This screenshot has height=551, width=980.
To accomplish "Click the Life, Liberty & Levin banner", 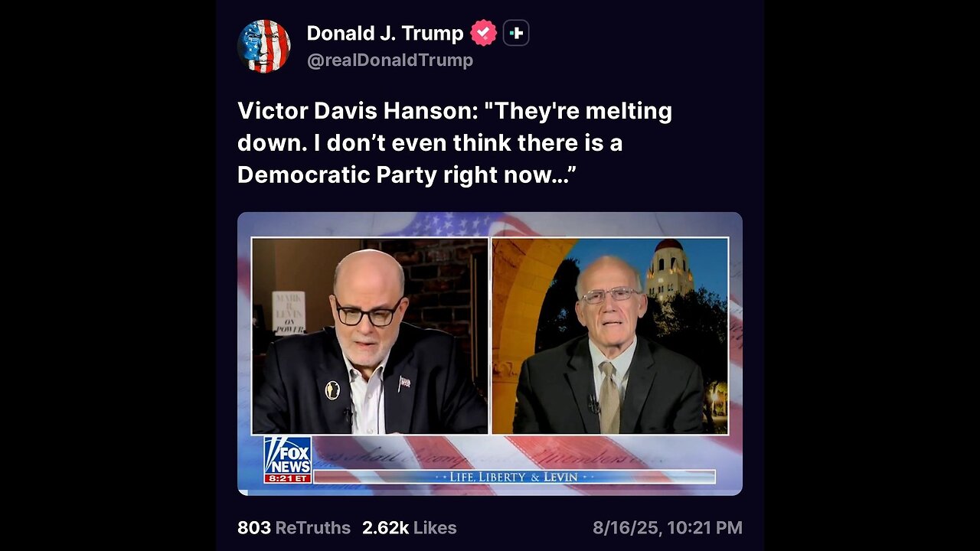I will [514, 477].
